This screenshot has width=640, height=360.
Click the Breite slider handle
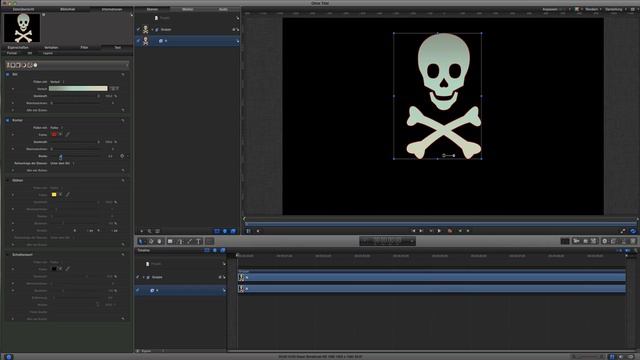coord(61,156)
